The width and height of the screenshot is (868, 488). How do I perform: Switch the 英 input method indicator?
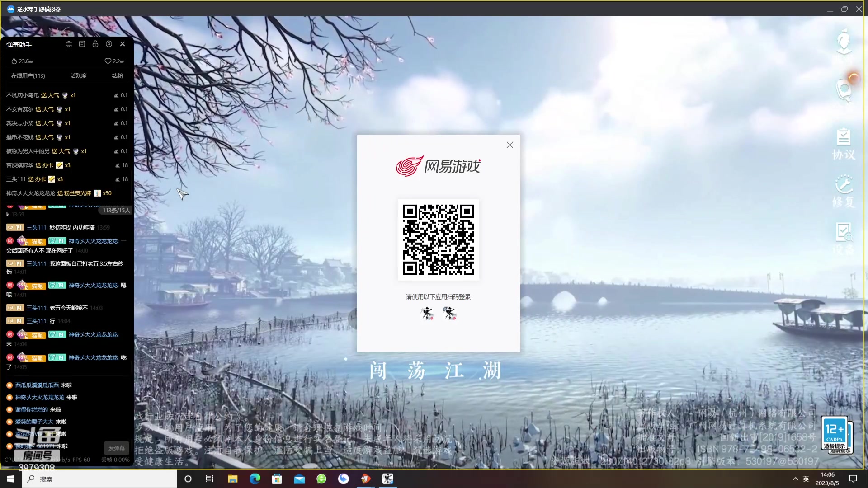[806, 479]
